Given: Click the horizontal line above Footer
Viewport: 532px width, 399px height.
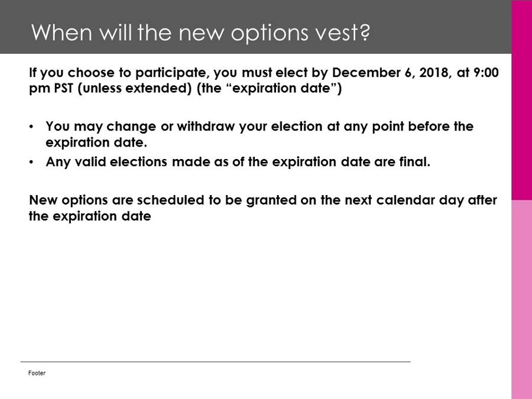Looking at the screenshot, I should tap(215, 361).
